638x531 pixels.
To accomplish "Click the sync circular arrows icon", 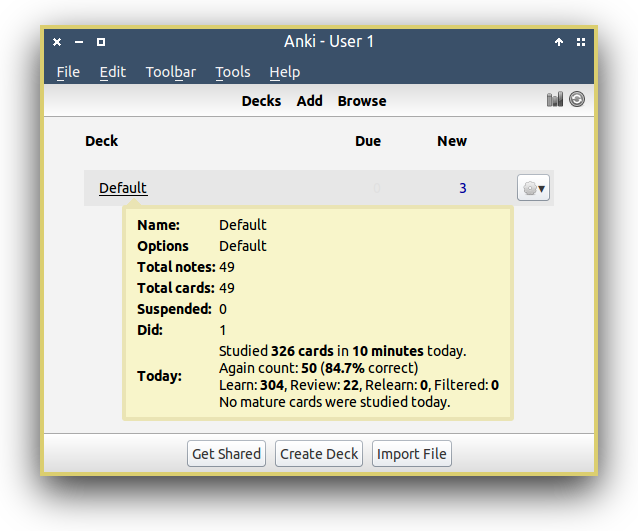I will click(577, 99).
